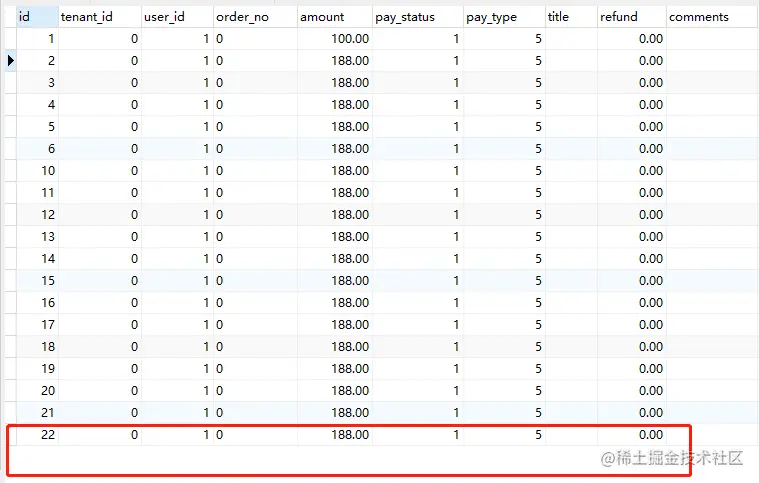Viewport: 759px width, 483px height.
Task: Select the id cell showing 21
Action: 37,413
